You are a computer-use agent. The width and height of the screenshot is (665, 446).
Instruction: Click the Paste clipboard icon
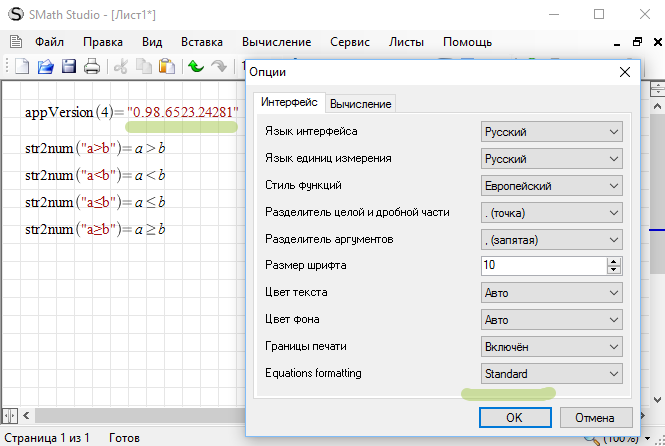coord(167,67)
